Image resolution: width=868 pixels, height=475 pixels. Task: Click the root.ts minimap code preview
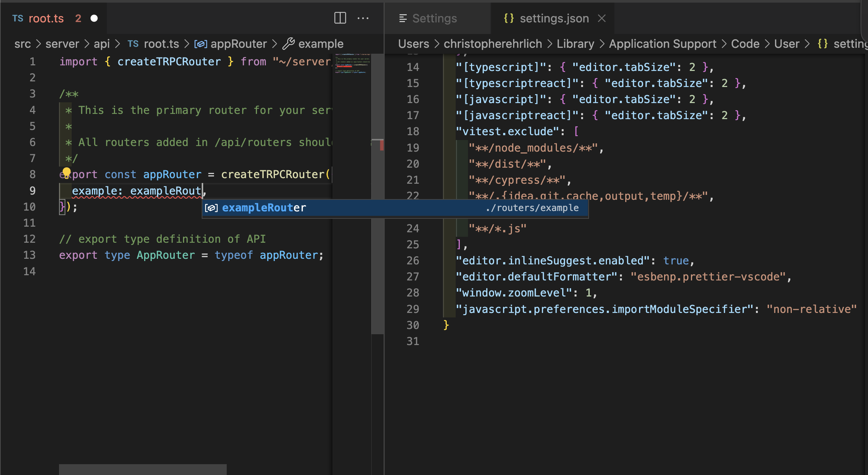[x=351, y=63]
